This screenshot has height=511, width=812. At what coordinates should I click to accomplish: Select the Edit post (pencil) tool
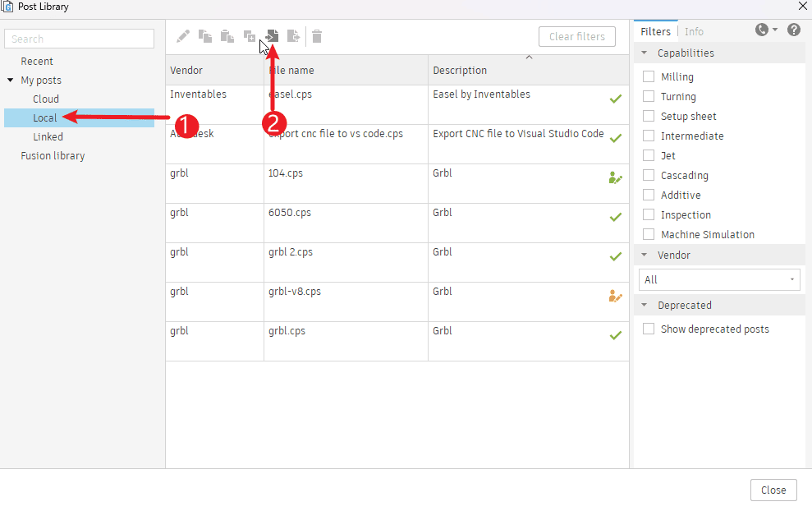click(x=182, y=35)
